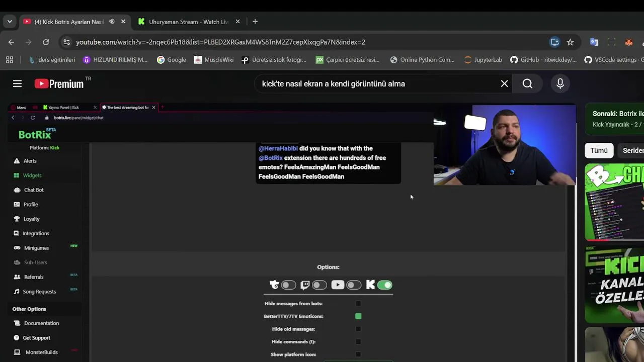Open the Sonraki: Botrix next-video card
The height and width of the screenshot is (362, 644).
click(x=614, y=119)
